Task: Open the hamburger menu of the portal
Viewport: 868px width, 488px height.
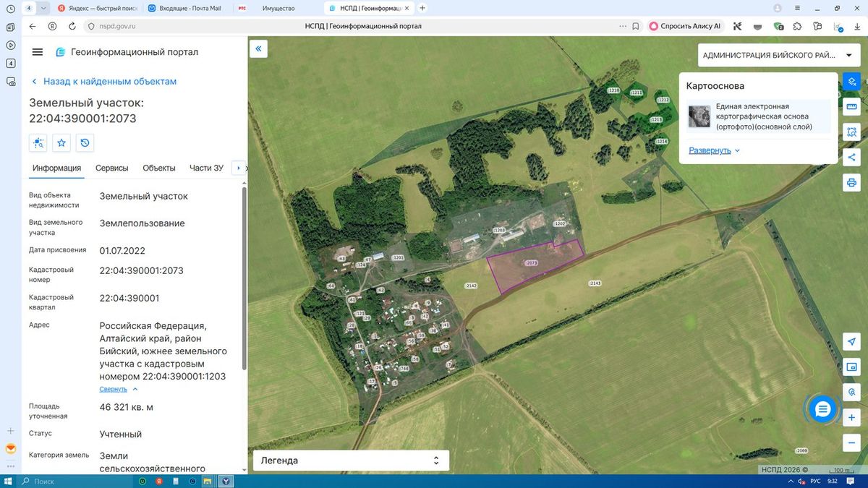Action: point(38,52)
